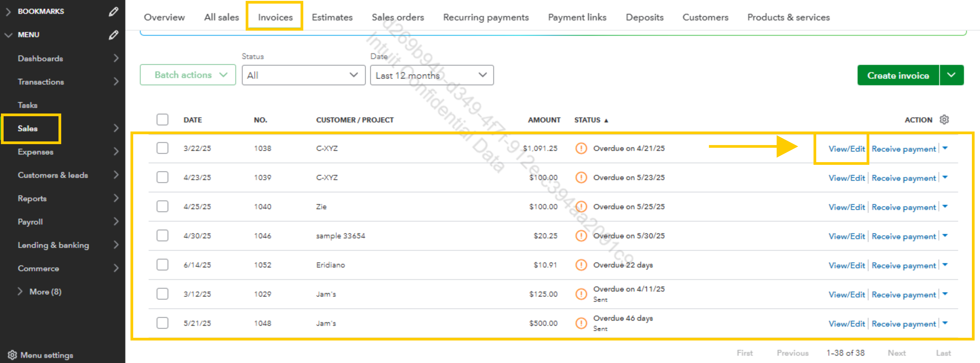Screen dimensions: 980x363
Task: Click overdue alert icon on Eridiano row
Action: click(581, 265)
